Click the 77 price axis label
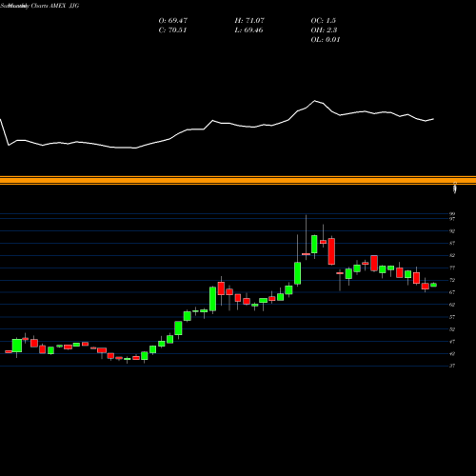Image resolution: width=476 pixels, height=476 pixels. click(452, 268)
